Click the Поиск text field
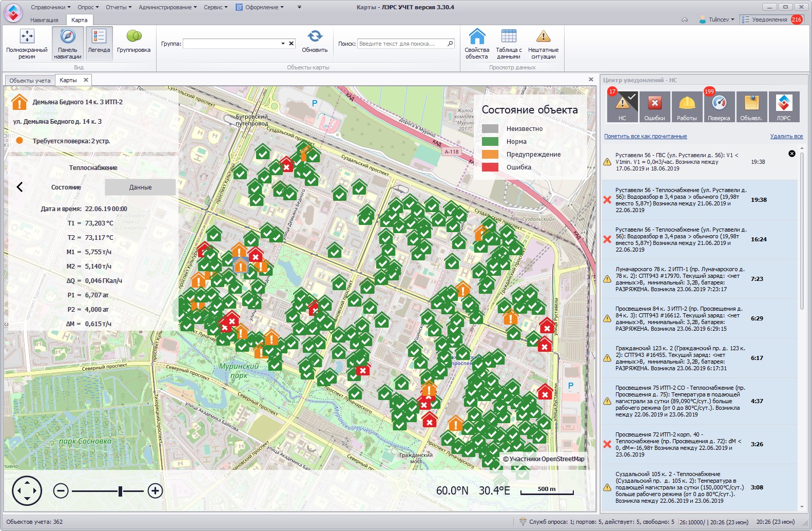The width and height of the screenshot is (812, 531). pos(402,44)
